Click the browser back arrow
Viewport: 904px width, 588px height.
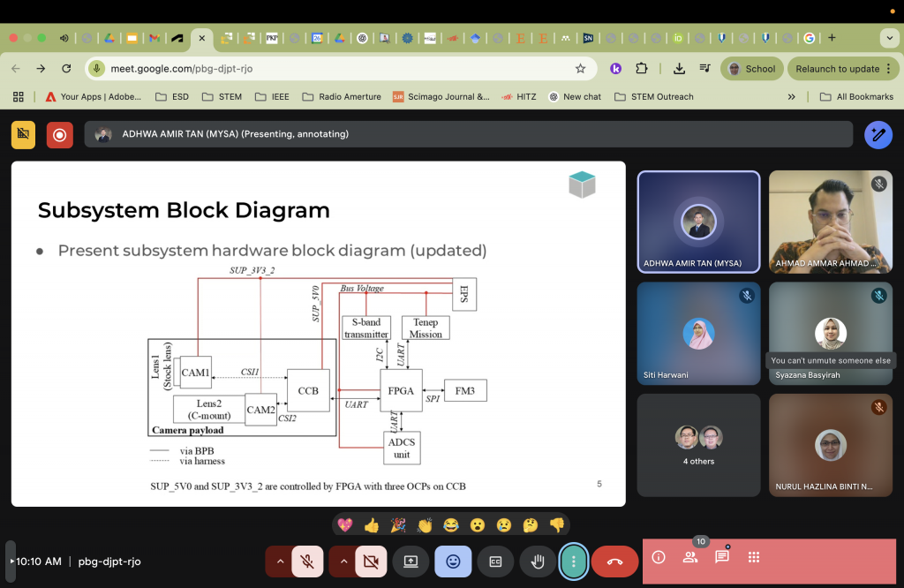[x=16, y=69]
